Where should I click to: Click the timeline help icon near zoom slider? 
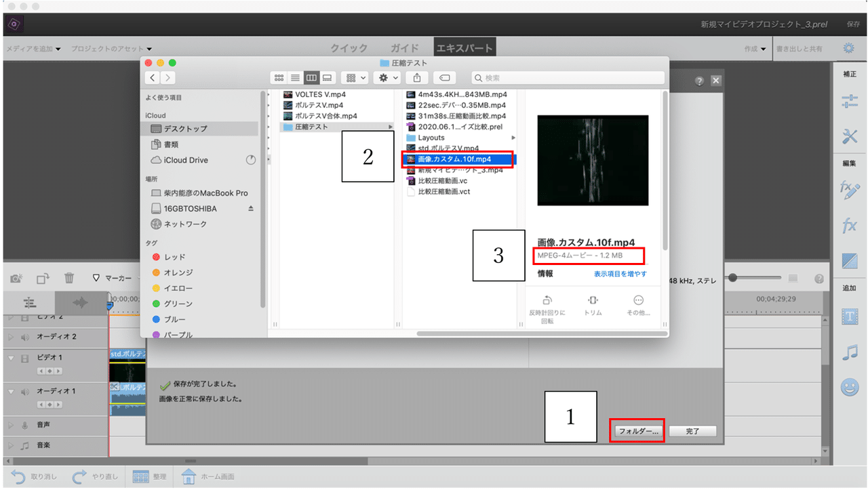coord(818,279)
